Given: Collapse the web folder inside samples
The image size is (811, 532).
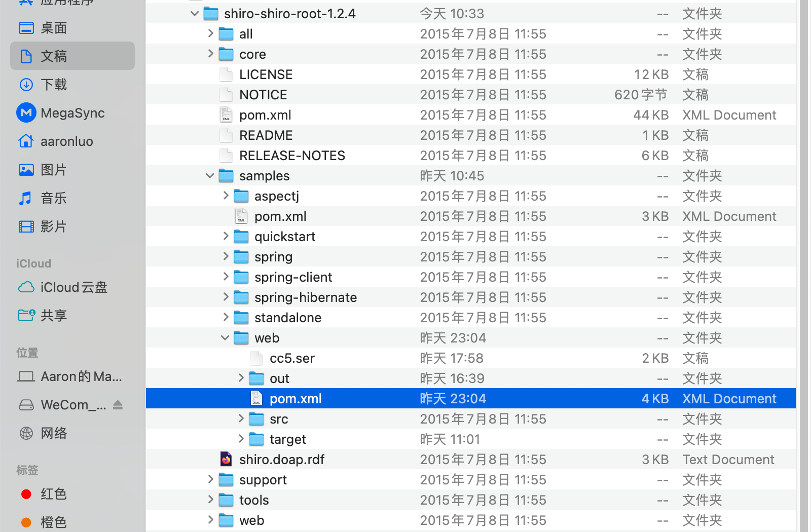Looking at the screenshot, I should click(226, 338).
